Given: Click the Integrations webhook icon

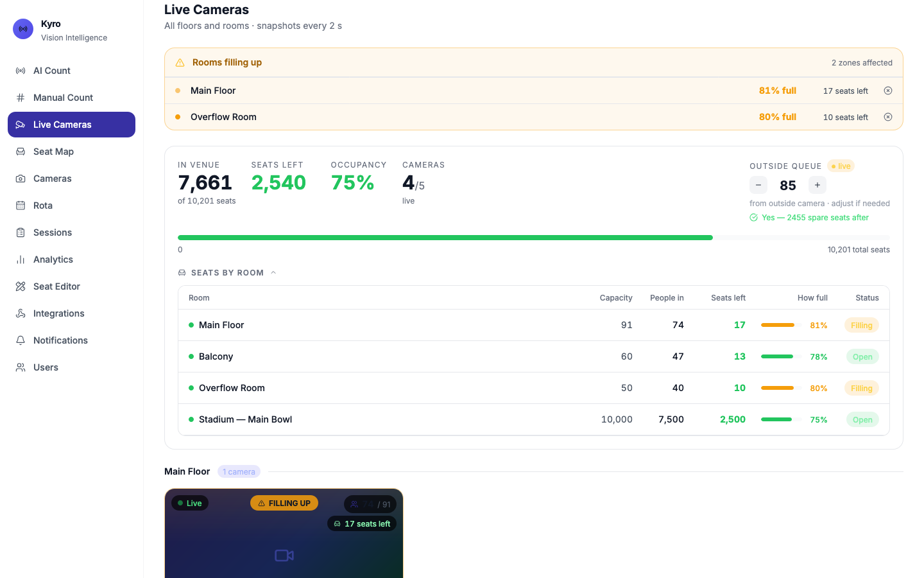Looking at the screenshot, I should point(21,313).
